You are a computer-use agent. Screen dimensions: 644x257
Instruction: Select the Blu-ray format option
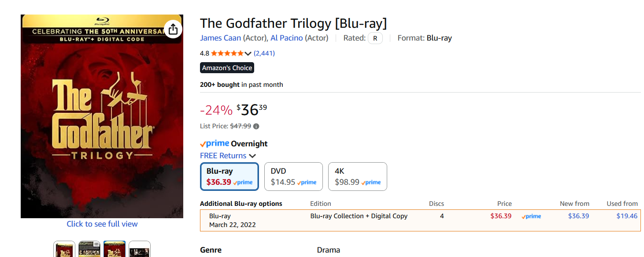click(x=229, y=176)
